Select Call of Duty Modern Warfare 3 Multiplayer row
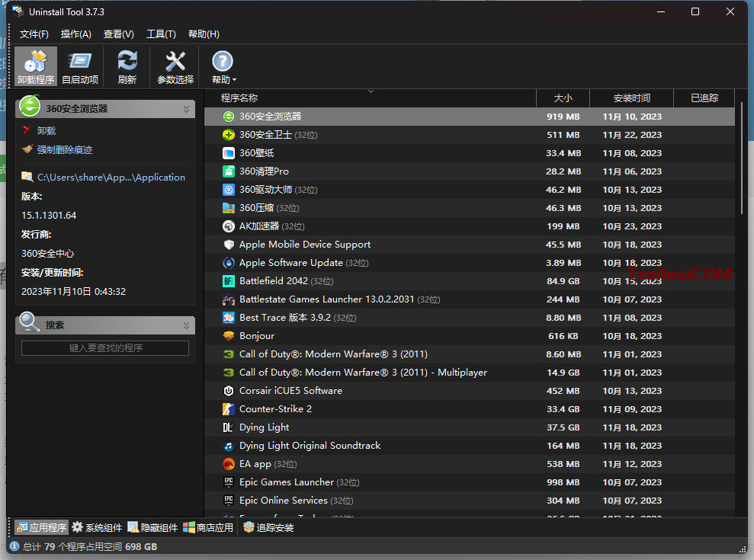 [470, 372]
